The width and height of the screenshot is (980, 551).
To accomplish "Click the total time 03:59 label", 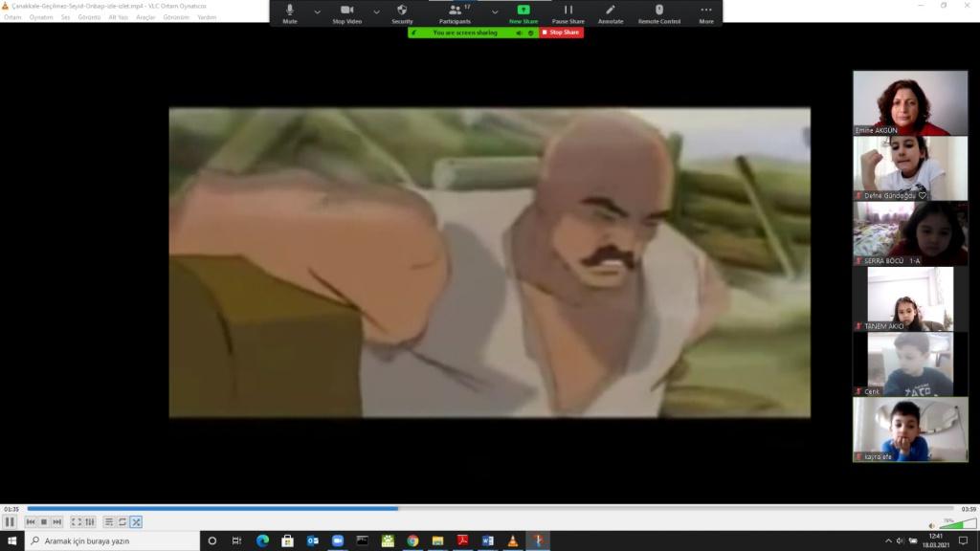I will coord(969,509).
